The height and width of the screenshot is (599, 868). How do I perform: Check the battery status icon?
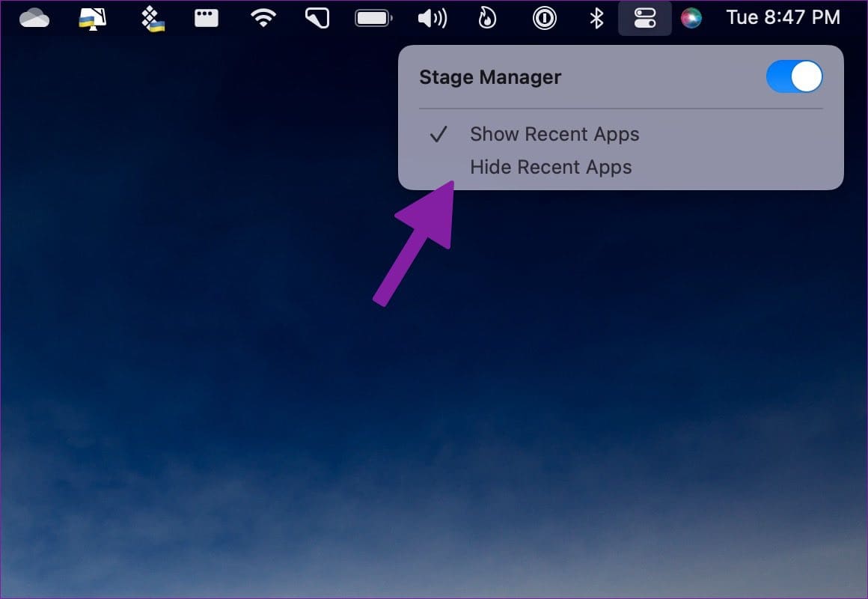click(373, 18)
